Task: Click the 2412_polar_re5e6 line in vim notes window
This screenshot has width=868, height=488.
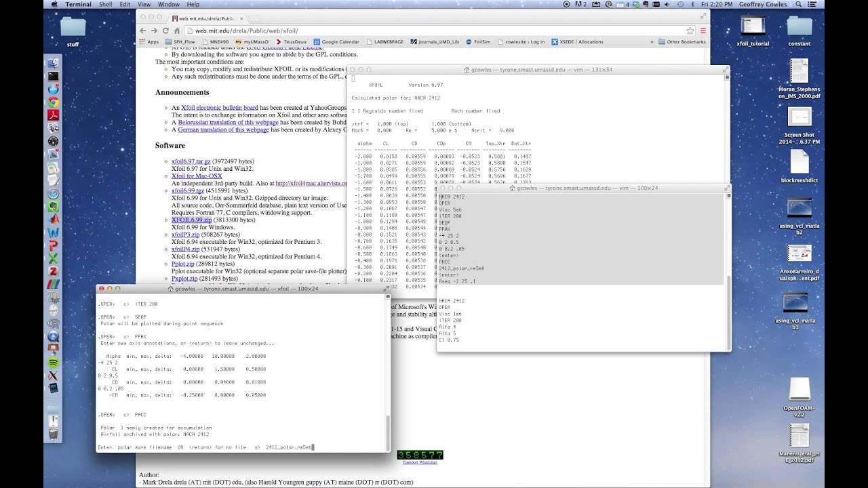Action: [460, 268]
